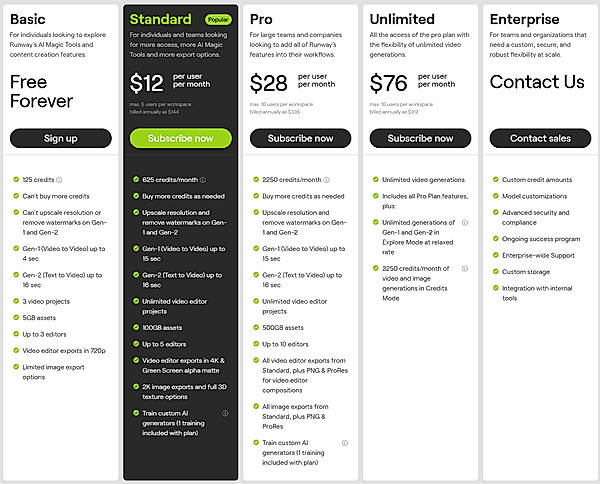Click the Contact sales button
The image size is (600, 484).
click(538, 138)
